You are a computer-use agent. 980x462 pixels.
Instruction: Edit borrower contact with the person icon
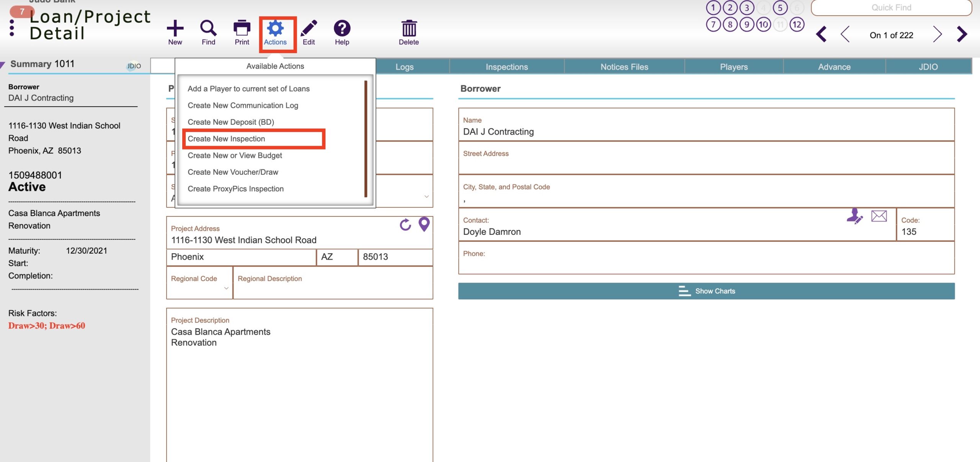pyautogui.click(x=855, y=216)
